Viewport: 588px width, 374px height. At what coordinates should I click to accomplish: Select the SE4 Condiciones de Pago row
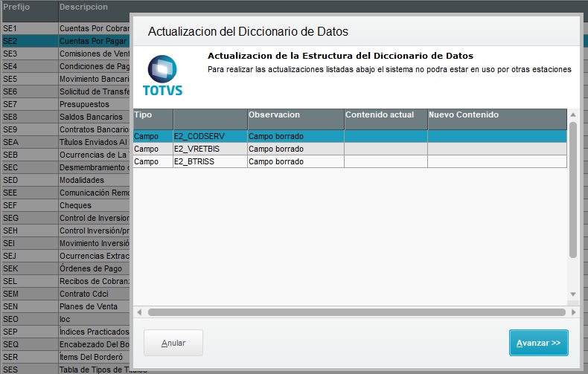tap(65, 66)
